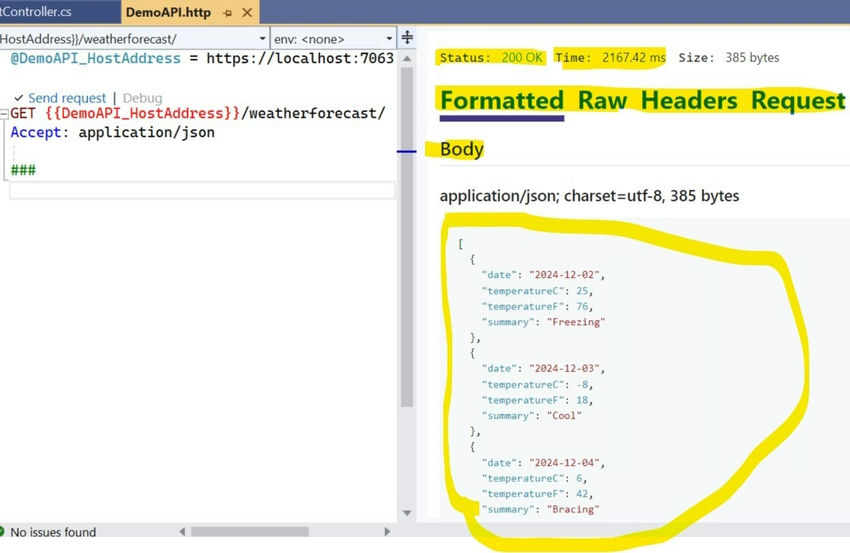This screenshot has height=553, width=850.
Task: Click the No issues found status
Action: point(53,532)
